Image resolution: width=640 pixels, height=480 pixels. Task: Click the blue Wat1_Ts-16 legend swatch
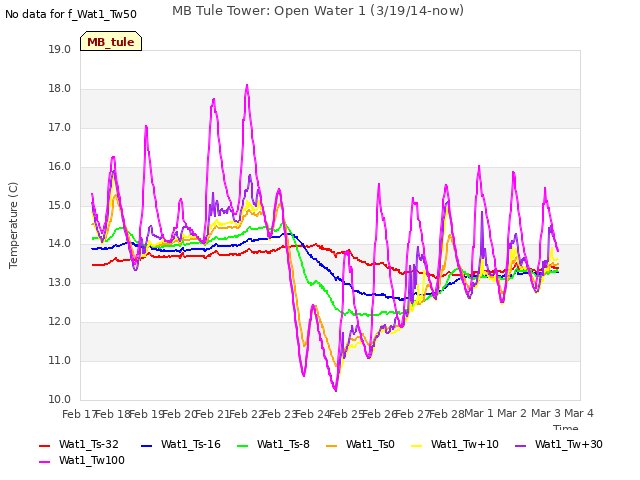coord(146,445)
